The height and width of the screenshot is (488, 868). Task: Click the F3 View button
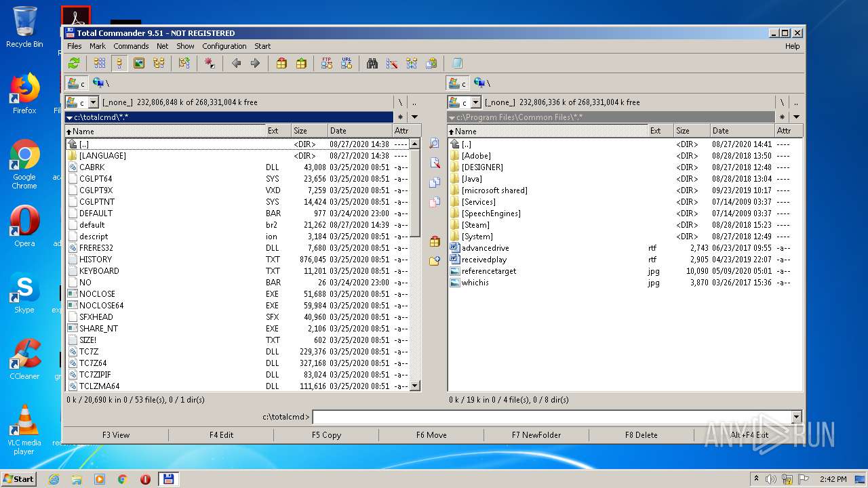(x=116, y=435)
